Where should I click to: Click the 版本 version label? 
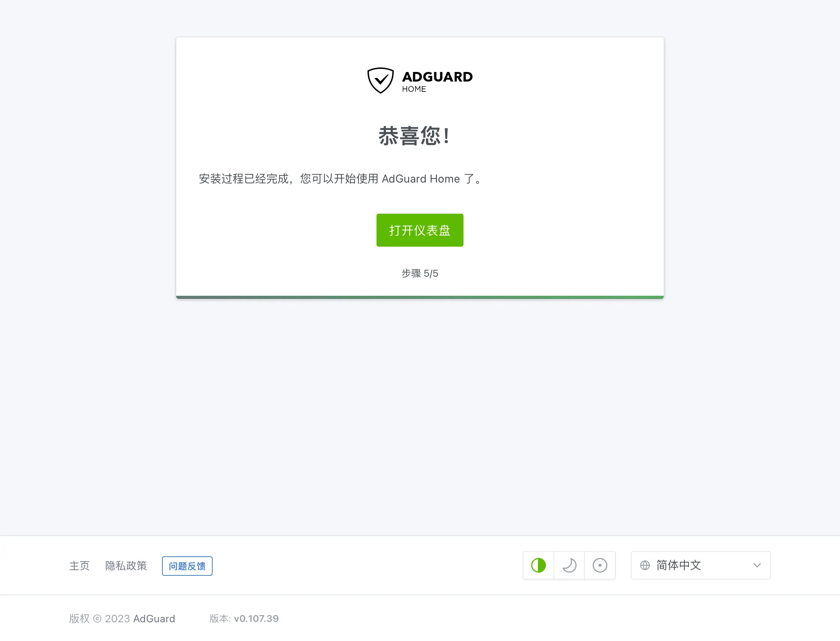pyautogui.click(x=220, y=619)
